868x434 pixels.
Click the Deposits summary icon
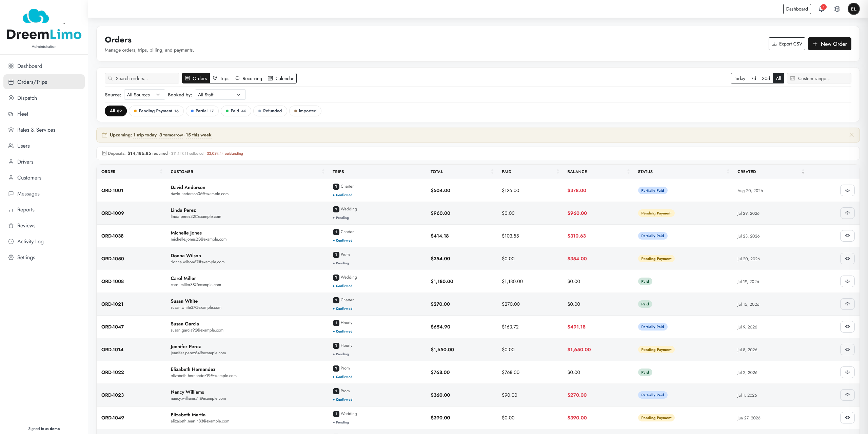point(104,153)
